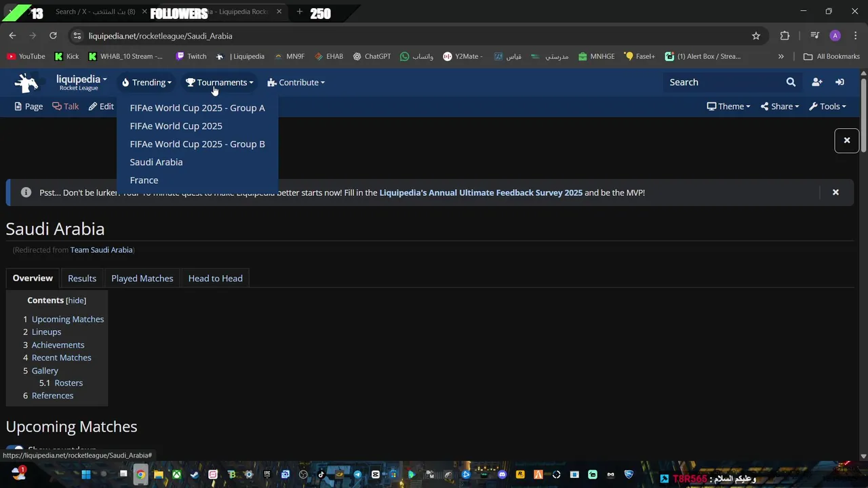Open Telegram from the taskbar

click(x=357, y=474)
